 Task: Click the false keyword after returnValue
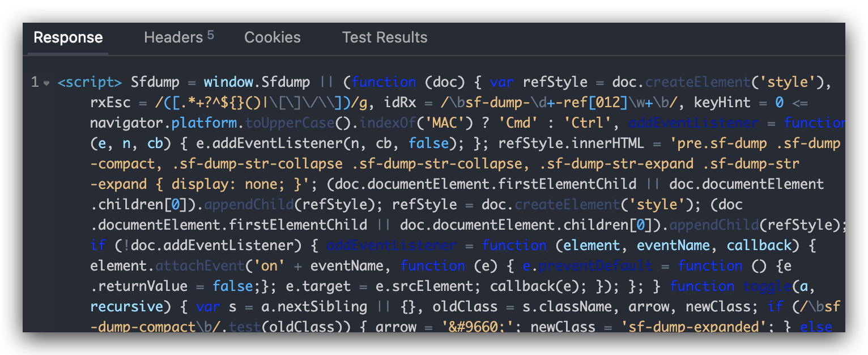[x=233, y=286]
